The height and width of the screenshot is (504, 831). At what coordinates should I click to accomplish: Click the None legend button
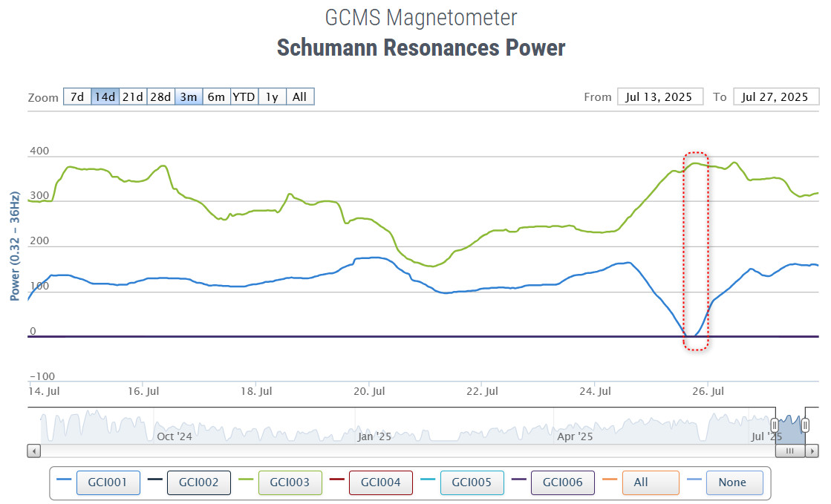click(734, 482)
